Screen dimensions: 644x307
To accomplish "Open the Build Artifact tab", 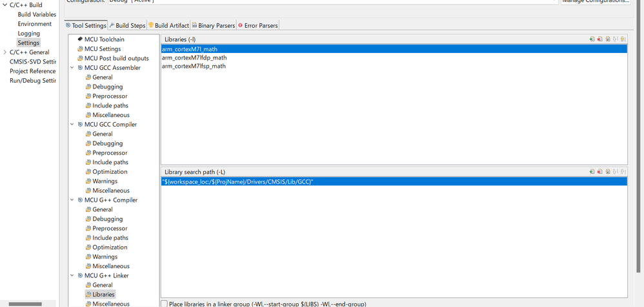I will [169, 25].
